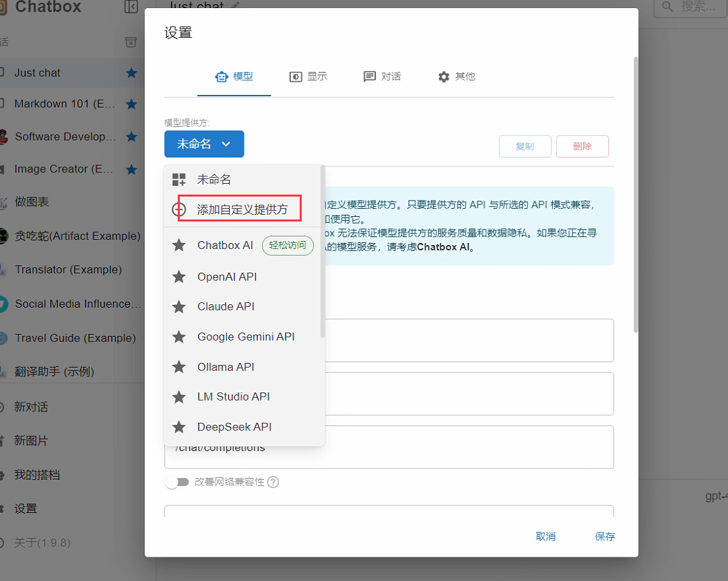Click the star icon beside LM Studio API
728x581 pixels.
pyautogui.click(x=178, y=397)
